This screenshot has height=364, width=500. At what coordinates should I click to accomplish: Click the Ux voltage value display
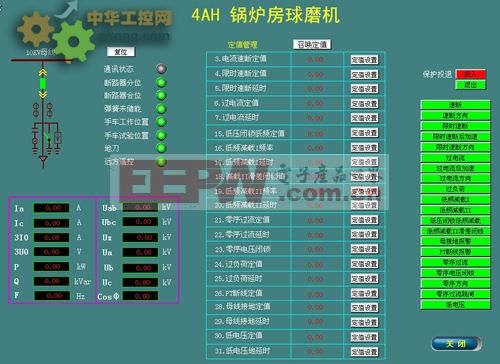point(140,237)
